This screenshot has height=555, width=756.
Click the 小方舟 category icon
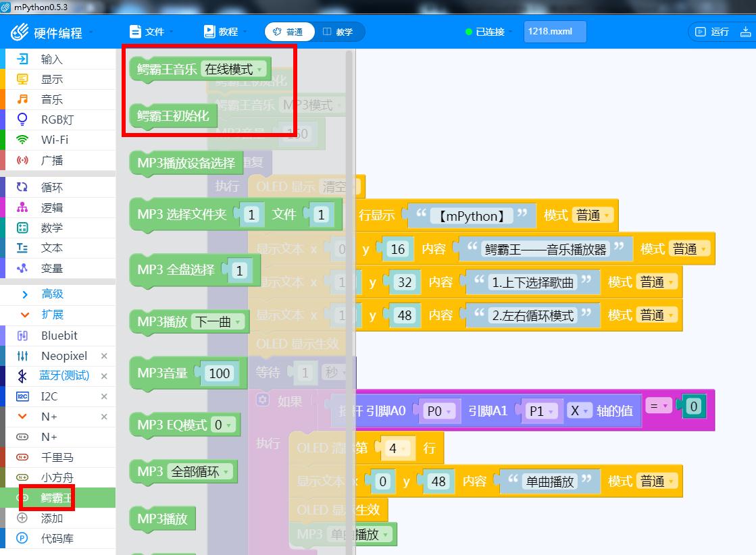22,477
